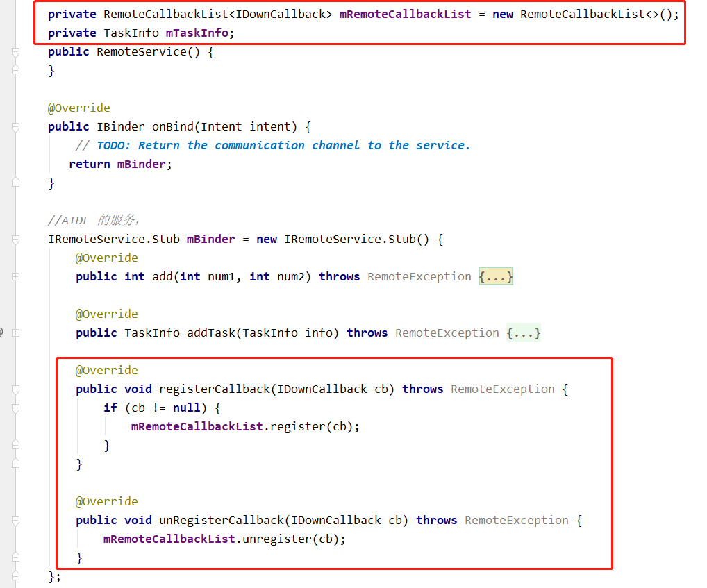Screen dimensions: 707x588
Task: Click the registerCallback method name
Action: [214, 389]
